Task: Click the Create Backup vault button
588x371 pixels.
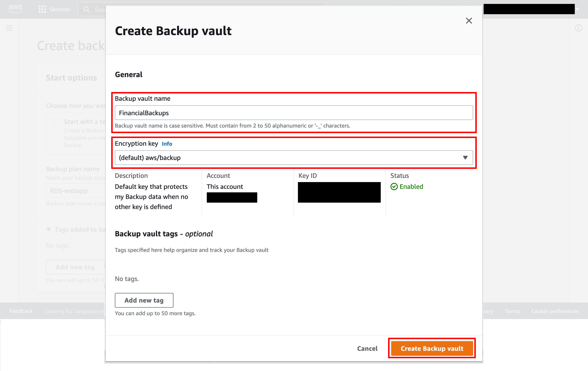Action: click(432, 348)
